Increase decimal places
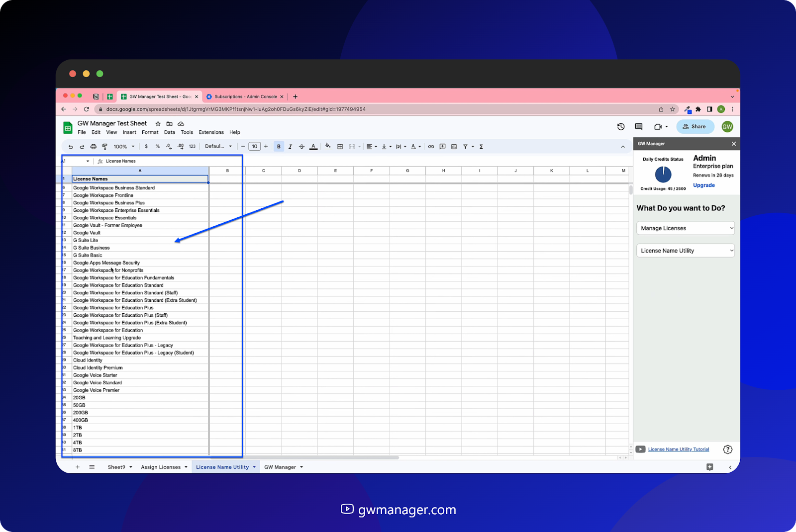Viewport: 796px width, 532px height. [180, 147]
